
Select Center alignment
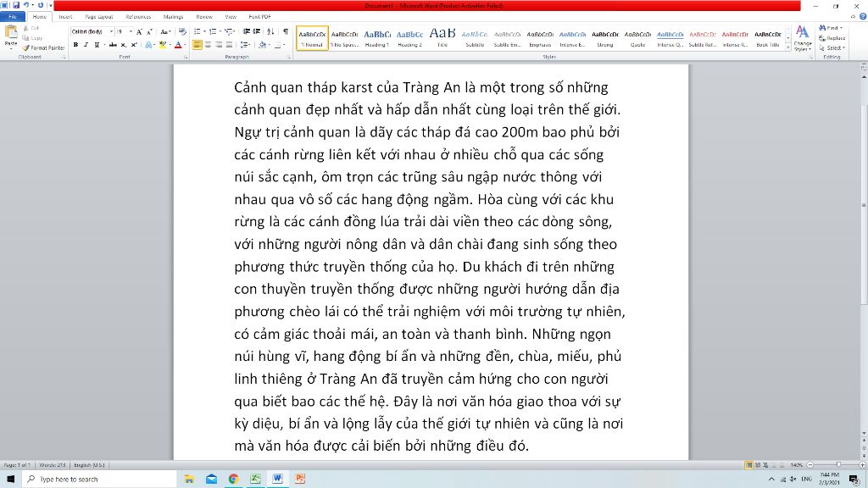(209, 45)
